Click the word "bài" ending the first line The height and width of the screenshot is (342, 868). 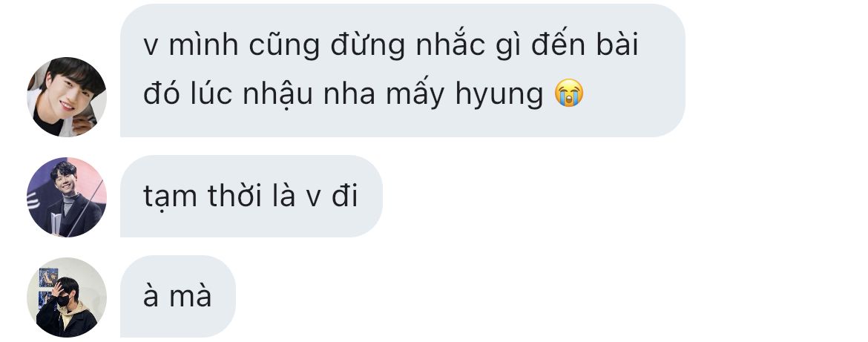(617, 45)
